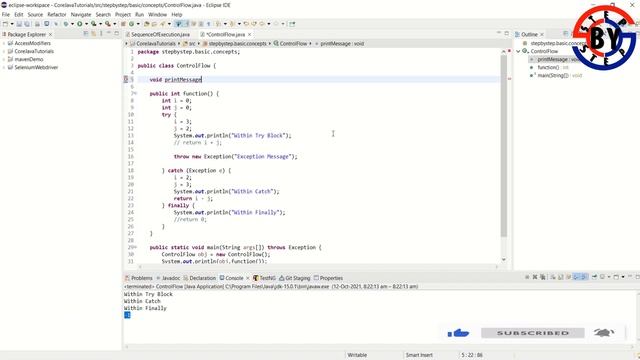Click the editor vertical scrollbar
The width and height of the screenshot is (640, 360).
[504, 145]
